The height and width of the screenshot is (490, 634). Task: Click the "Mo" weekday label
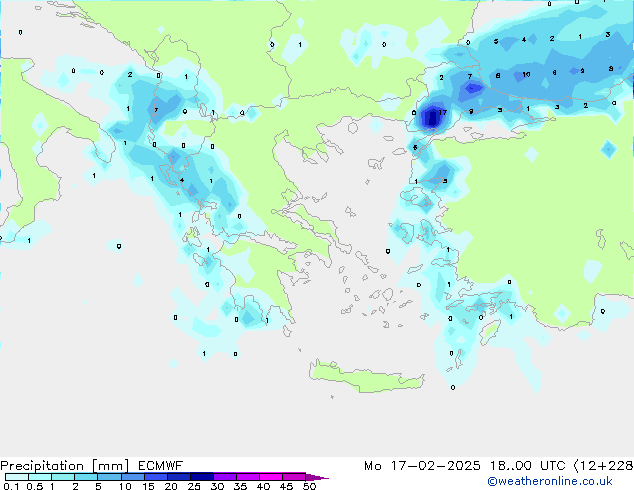[372, 466]
